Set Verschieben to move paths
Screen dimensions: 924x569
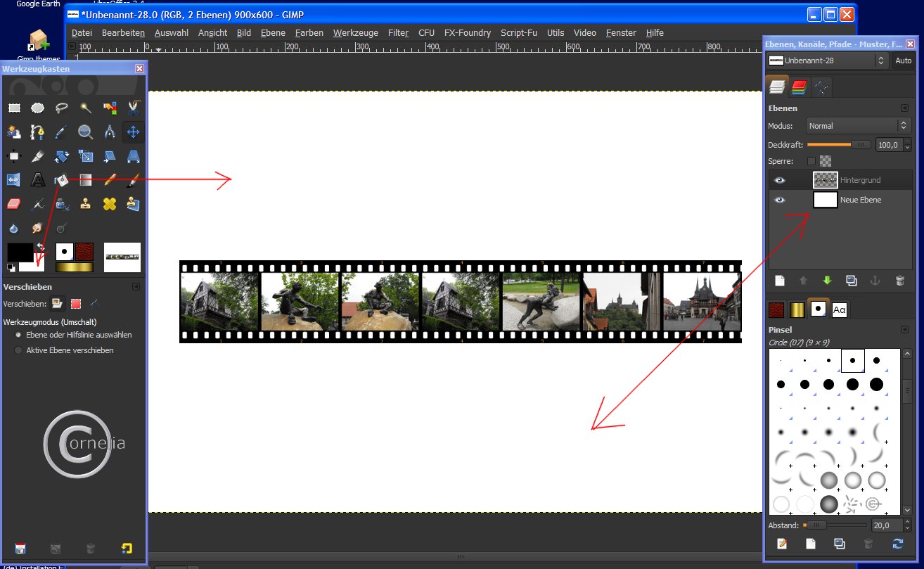click(94, 304)
